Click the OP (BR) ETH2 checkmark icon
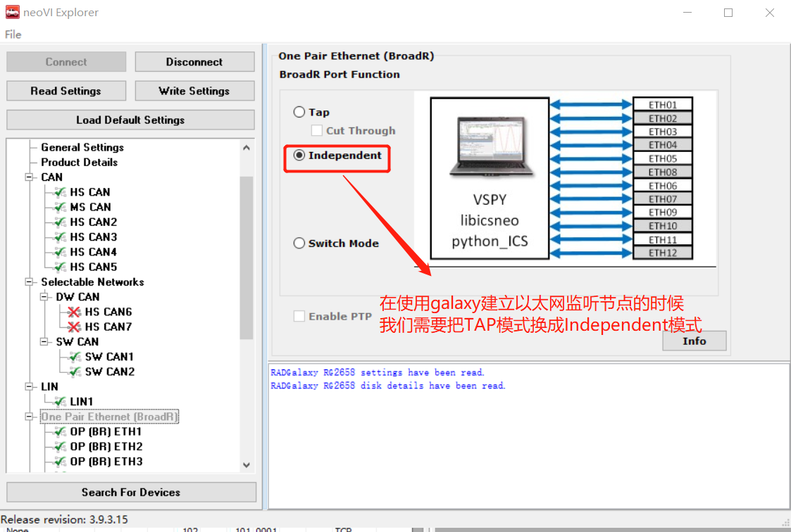This screenshot has width=791, height=532. (60, 447)
